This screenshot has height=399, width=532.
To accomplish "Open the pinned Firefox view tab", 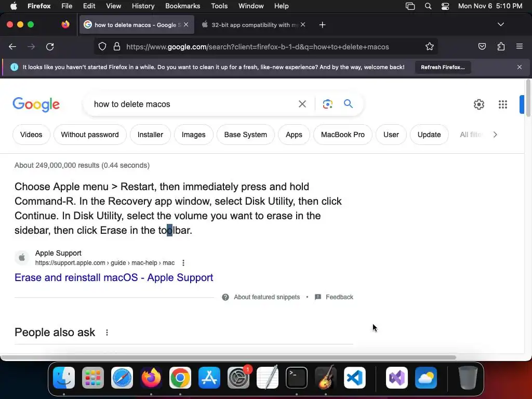I will coord(65,24).
